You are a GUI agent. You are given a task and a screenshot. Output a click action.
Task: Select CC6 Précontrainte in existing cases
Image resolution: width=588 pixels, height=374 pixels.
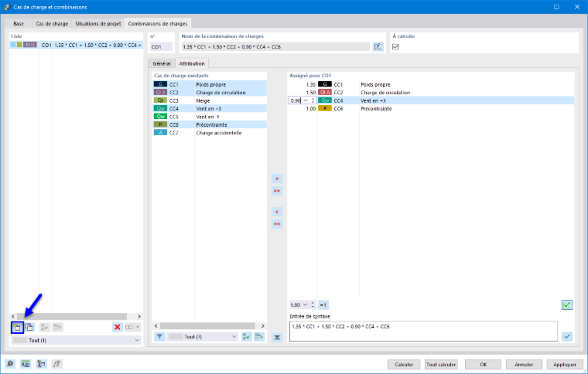coord(210,124)
